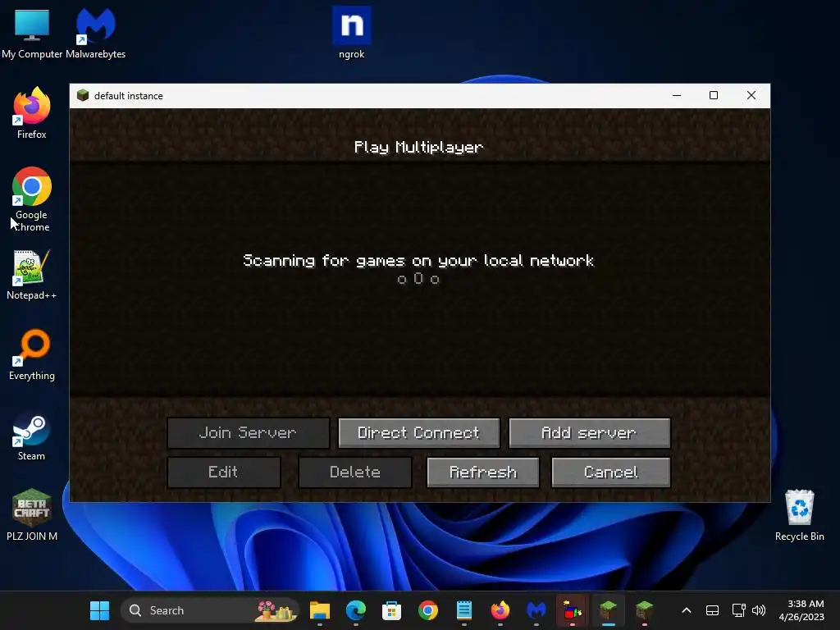Switch to active Minecraft grass block taskbar icon
This screenshot has height=630, width=840.
pyautogui.click(x=608, y=610)
